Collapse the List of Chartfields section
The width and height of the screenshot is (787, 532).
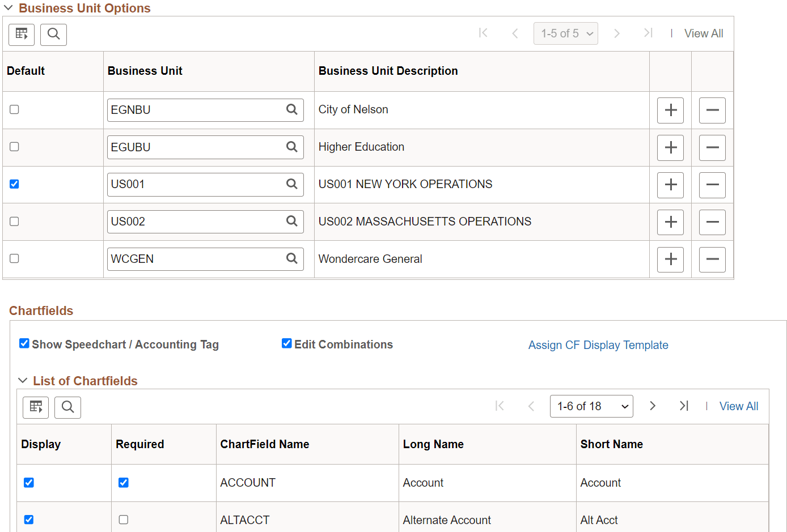23,381
